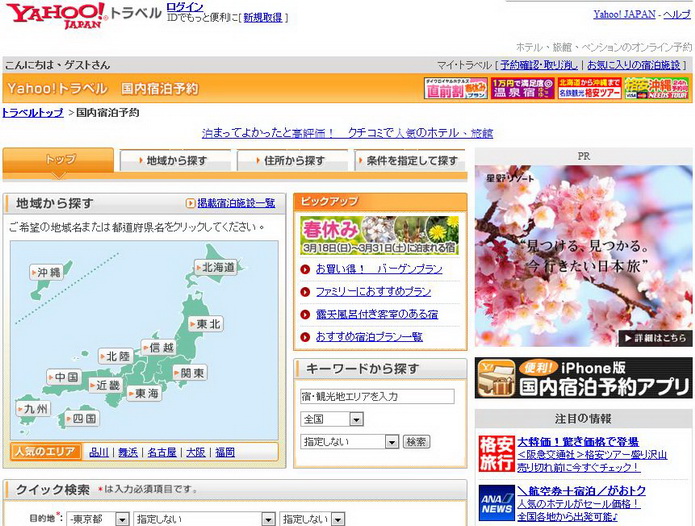Screen dimensions: 695x526
Task: Open 予約確認・取り消し link
Action: (x=539, y=65)
